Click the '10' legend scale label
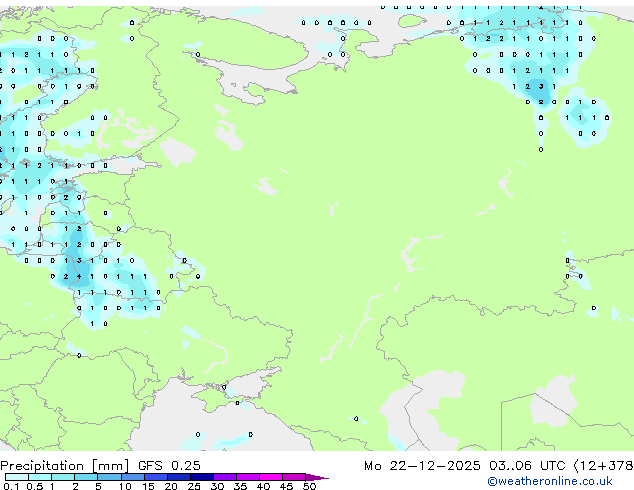 pyautogui.click(x=125, y=486)
